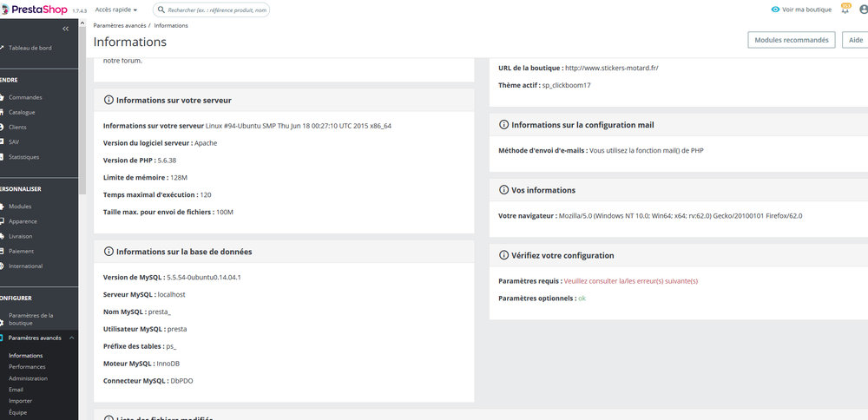
Task: Open the user profile avatar menu
Action: (x=863, y=10)
